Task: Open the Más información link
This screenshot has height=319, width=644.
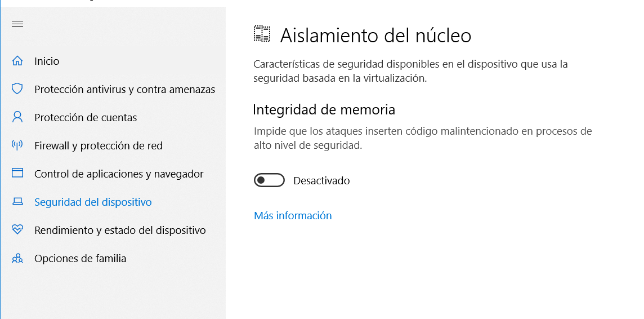Action: 293,215
